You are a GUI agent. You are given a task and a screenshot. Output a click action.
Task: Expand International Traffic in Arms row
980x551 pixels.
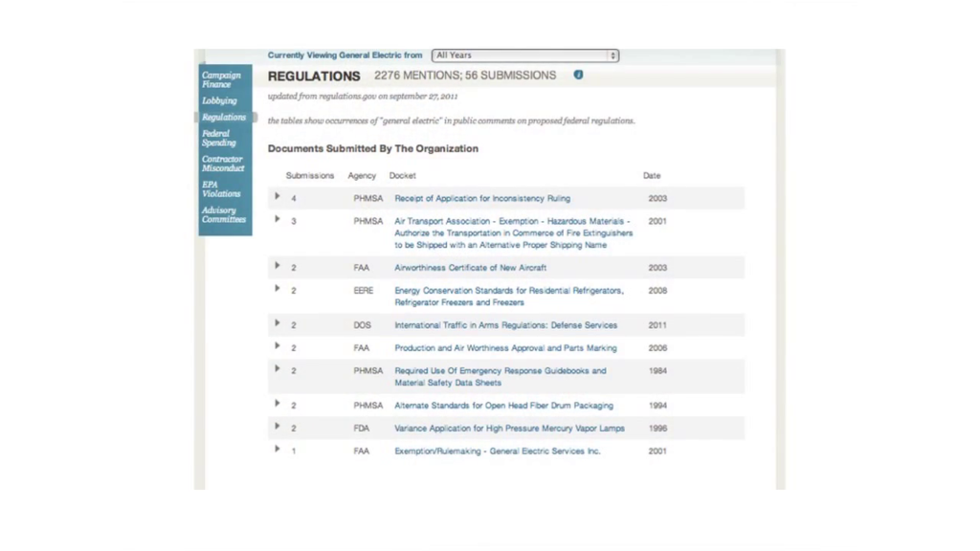coord(278,323)
